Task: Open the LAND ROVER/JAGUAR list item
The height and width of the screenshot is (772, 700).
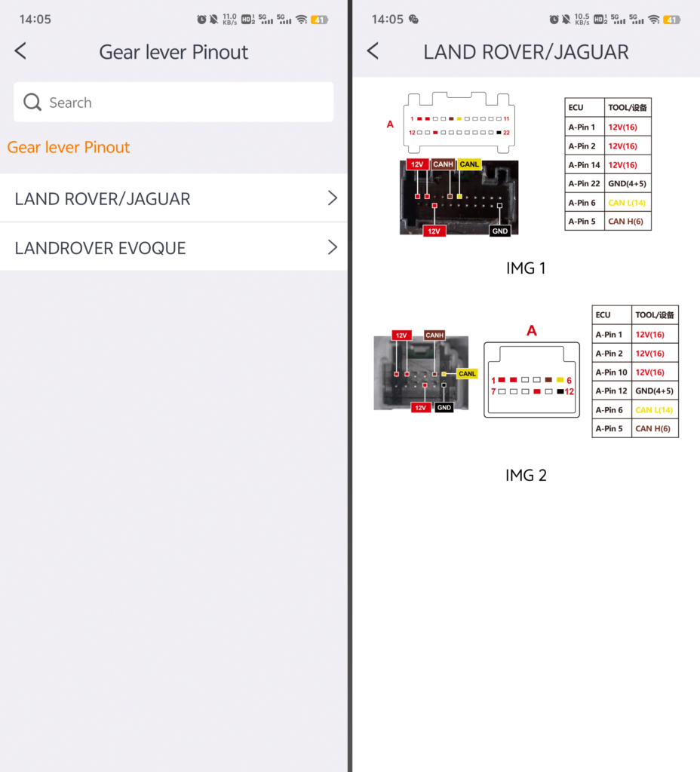Action: click(173, 198)
